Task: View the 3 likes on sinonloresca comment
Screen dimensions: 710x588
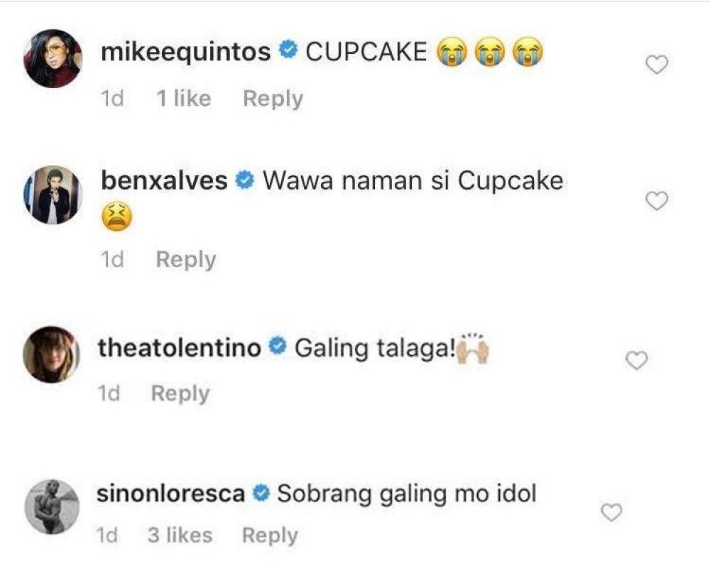Action: pyautogui.click(x=180, y=535)
